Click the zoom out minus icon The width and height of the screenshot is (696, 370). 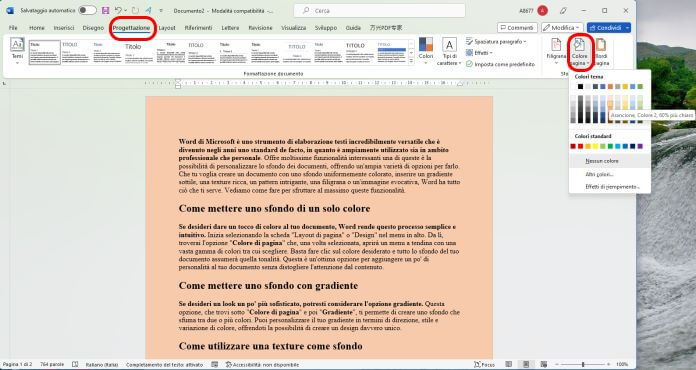pyautogui.click(x=557, y=364)
